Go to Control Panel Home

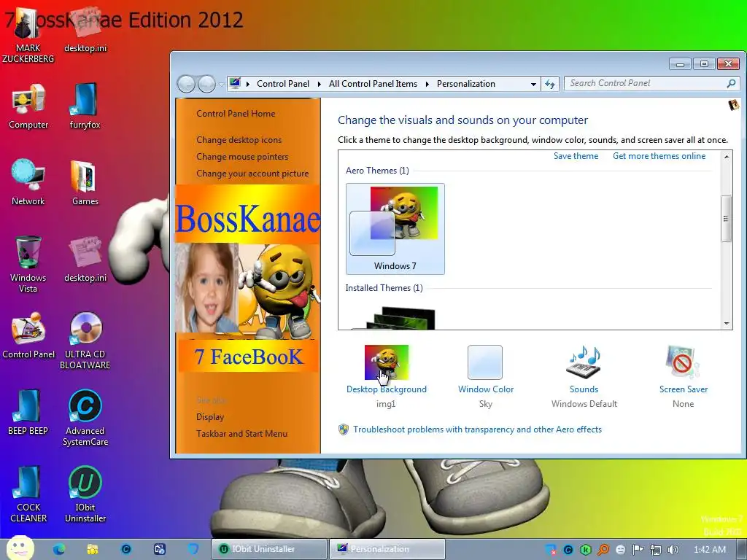point(236,114)
